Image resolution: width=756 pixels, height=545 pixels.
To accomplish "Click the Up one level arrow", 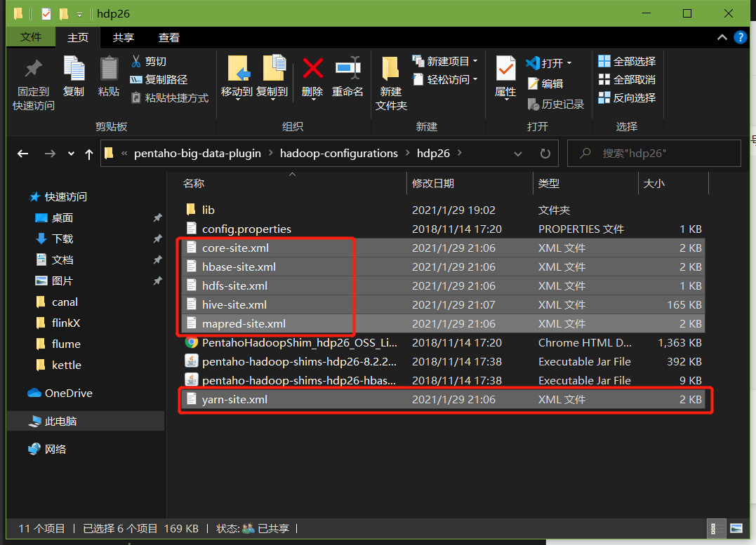I will pyautogui.click(x=88, y=154).
